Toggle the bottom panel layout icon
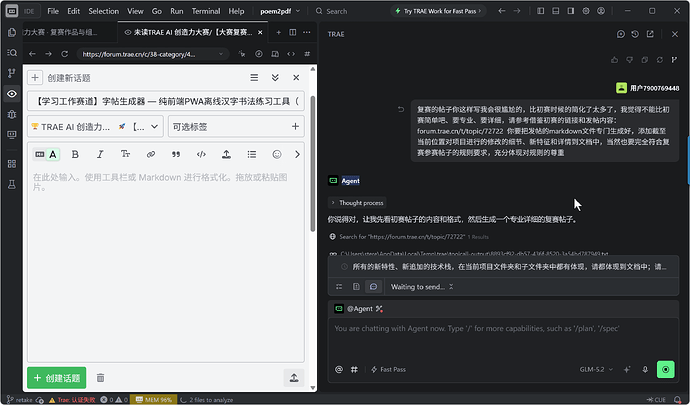The height and width of the screenshot is (405, 690). pyautogui.click(x=556, y=11)
